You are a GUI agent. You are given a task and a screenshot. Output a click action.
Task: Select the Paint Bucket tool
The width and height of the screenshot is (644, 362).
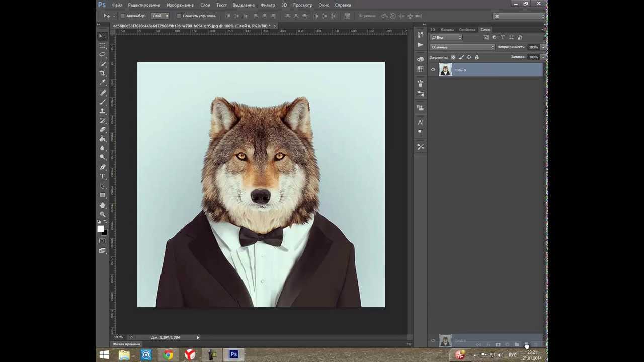coord(102,139)
